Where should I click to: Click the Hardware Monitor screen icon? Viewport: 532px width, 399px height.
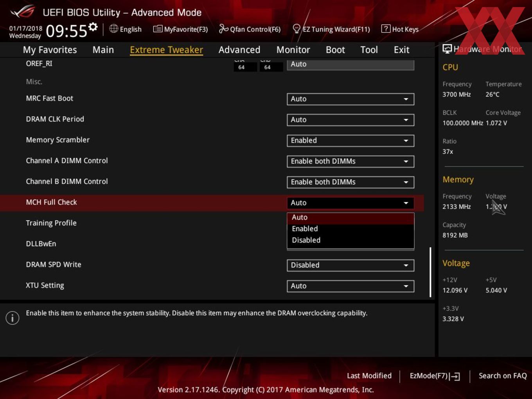[x=447, y=49]
